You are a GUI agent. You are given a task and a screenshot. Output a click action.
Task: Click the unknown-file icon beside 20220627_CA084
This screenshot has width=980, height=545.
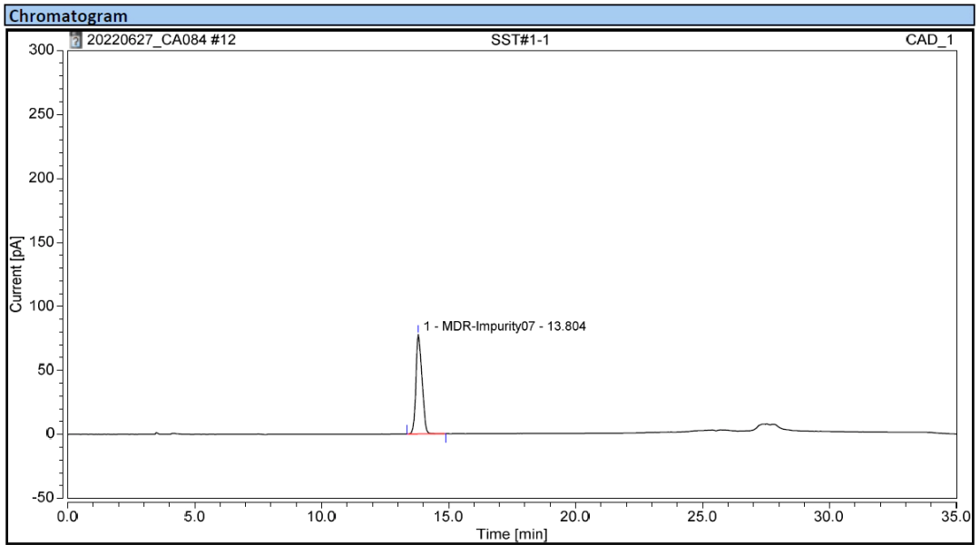coord(75,40)
